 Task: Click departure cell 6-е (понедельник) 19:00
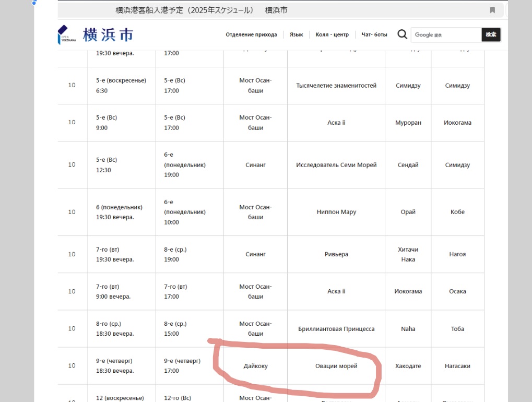[190, 165]
